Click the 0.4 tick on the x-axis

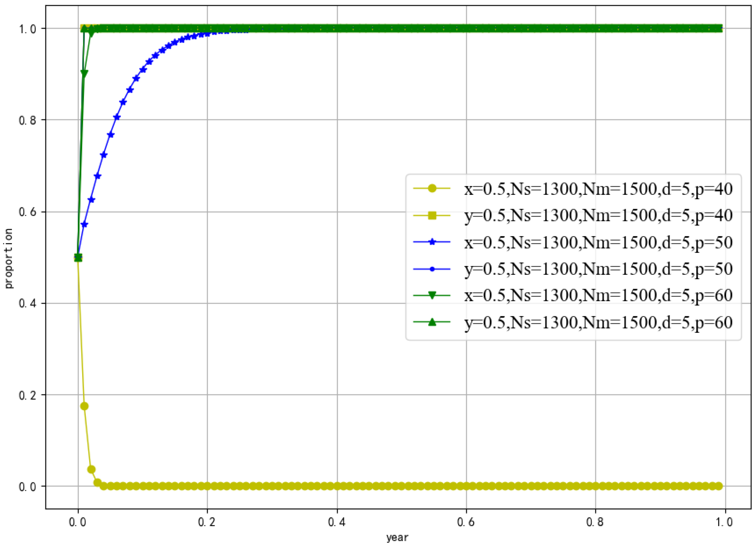pyautogui.click(x=337, y=522)
